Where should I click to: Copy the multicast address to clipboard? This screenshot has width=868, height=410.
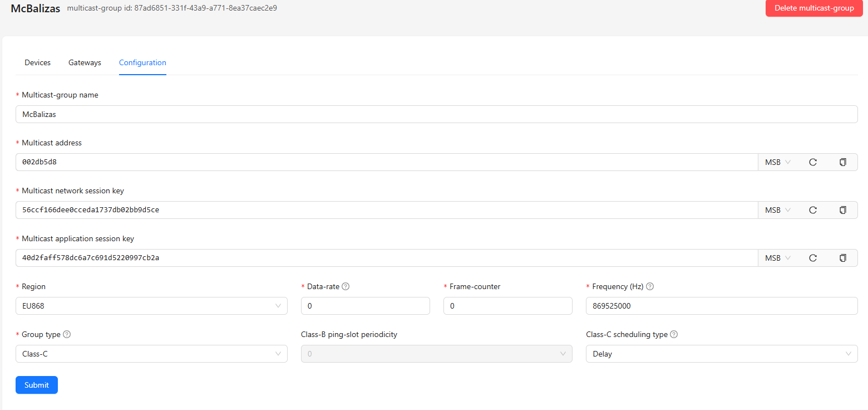pyautogui.click(x=842, y=162)
